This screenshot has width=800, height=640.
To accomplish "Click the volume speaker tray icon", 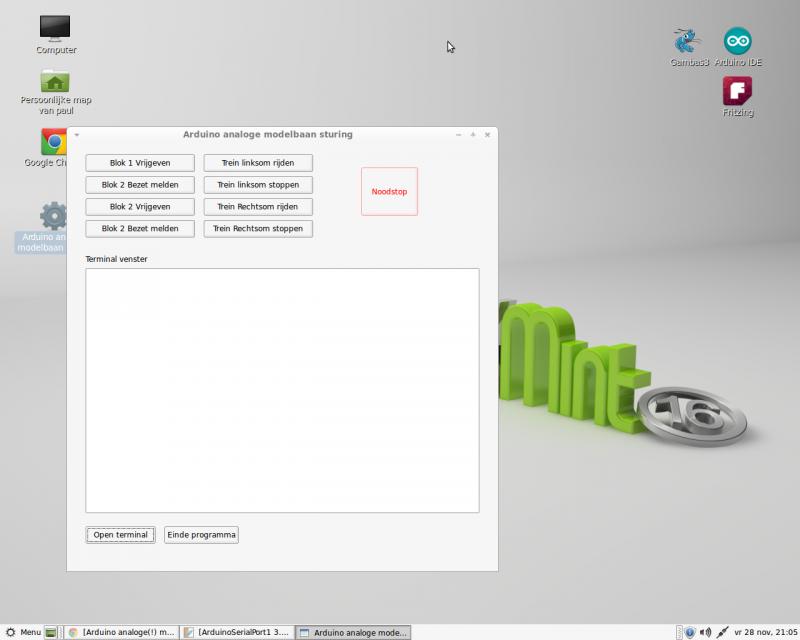I will tap(706, 632).
